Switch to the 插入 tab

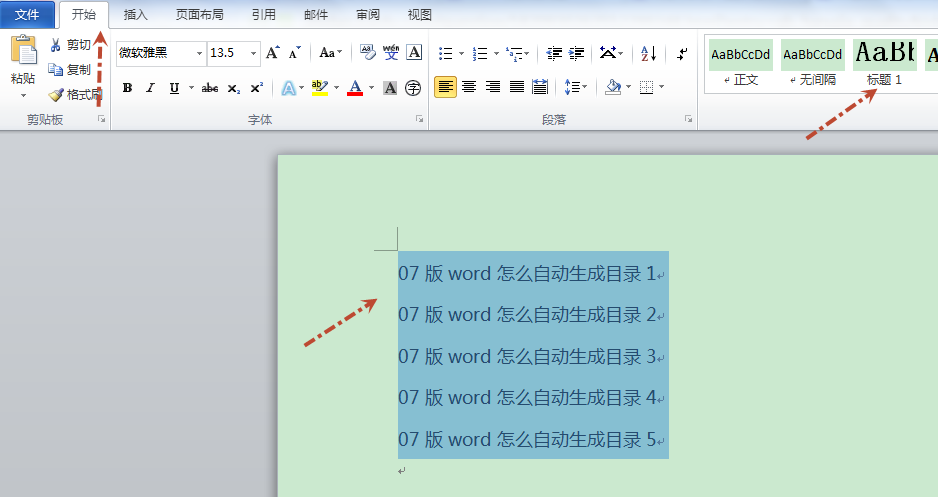[136, 14]
